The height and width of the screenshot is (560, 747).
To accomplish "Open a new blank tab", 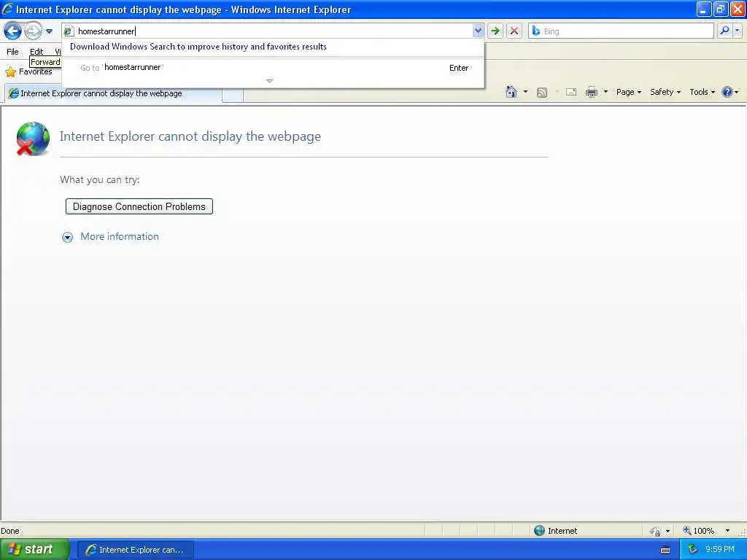I will [x=233, y=95].
